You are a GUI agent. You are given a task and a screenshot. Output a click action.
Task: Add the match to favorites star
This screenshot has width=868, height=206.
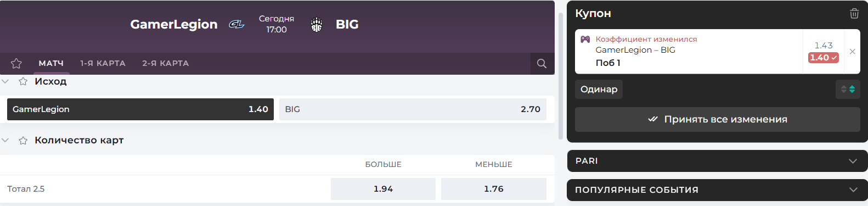click(16, 63)
